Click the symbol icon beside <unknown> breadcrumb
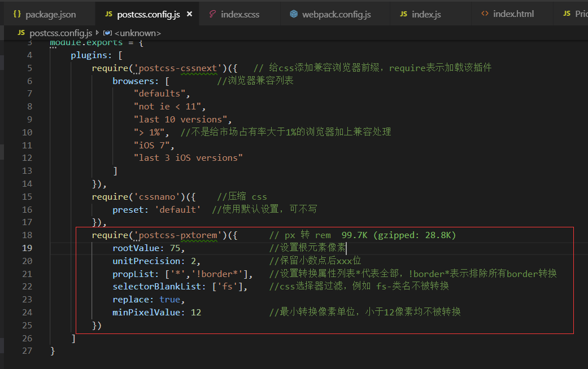The width and height of the screenshot is (588, 369). [108, 33]
